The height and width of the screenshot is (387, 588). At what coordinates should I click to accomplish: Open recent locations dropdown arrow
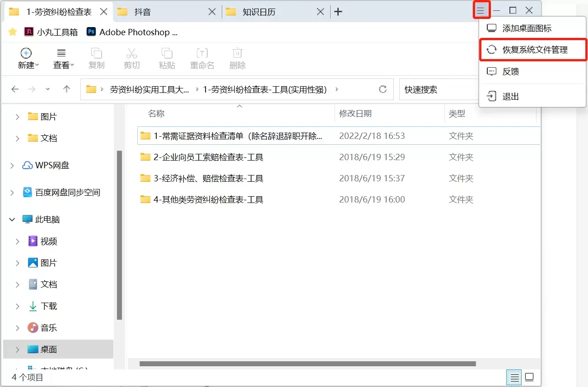pyautogui.click(x=48, y=89)
